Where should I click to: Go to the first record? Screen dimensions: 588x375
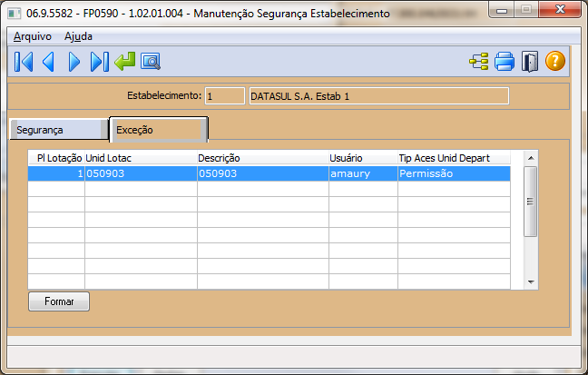(x=24, y=62)
